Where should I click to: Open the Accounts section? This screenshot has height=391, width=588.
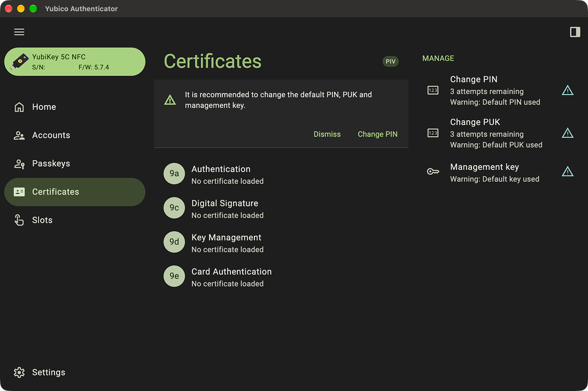75,135
